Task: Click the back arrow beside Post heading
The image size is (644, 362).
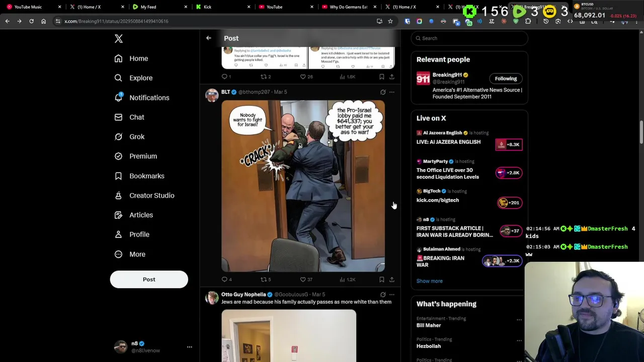Action: pyautogui.click(x=208, y=38)
